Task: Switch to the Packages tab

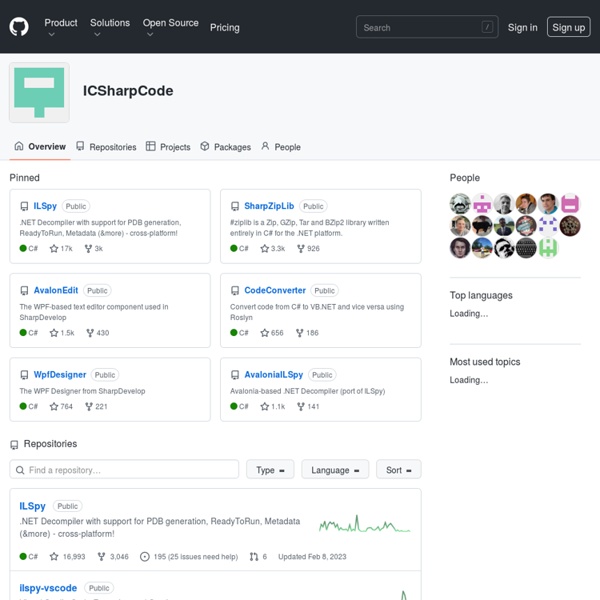Action: (225, 147)
